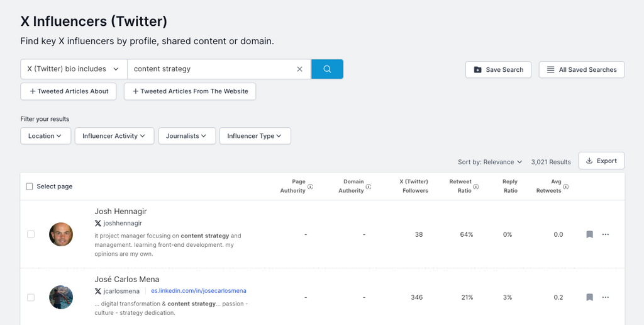Open more options for Josh Hennagir

tap(605, 234)
